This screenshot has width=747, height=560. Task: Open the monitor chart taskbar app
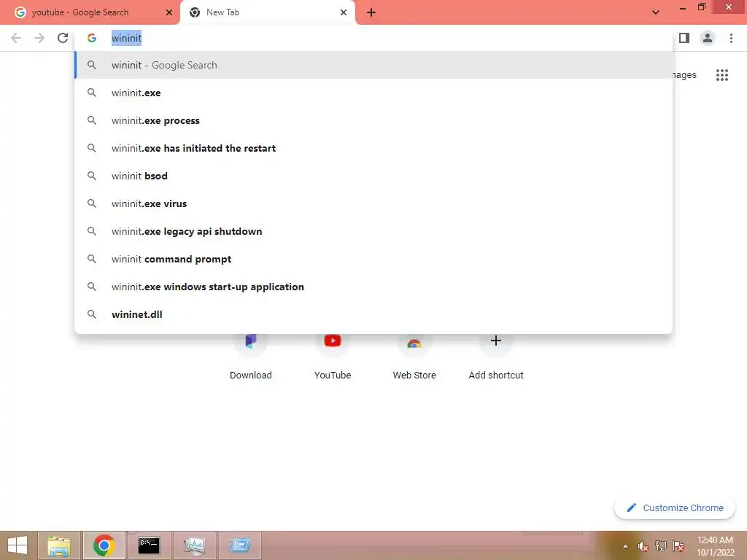(x=194, y=545)
